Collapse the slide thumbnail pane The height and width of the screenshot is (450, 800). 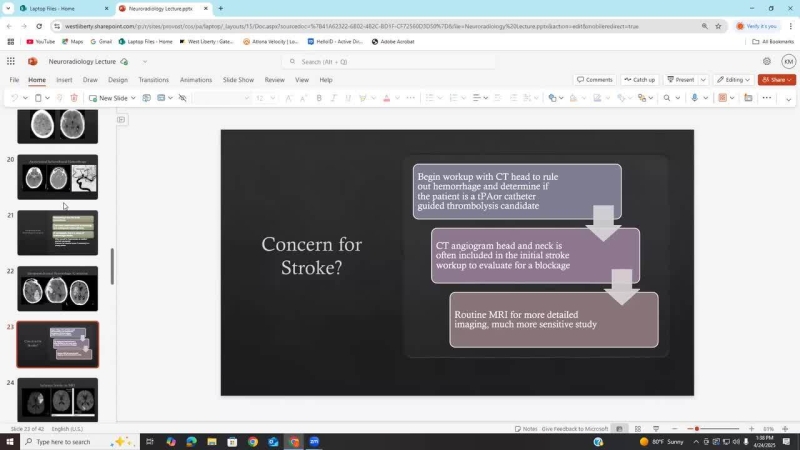tap(121, 119)
